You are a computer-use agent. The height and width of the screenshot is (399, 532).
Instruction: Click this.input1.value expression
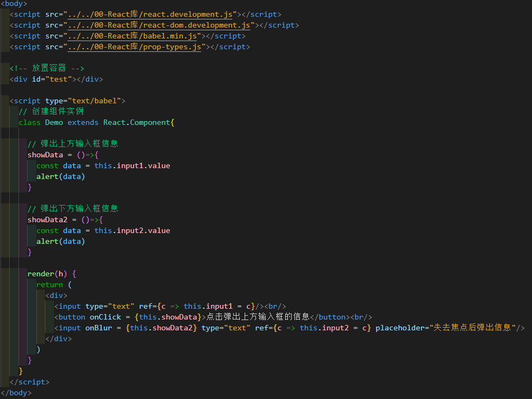(132, 166)
